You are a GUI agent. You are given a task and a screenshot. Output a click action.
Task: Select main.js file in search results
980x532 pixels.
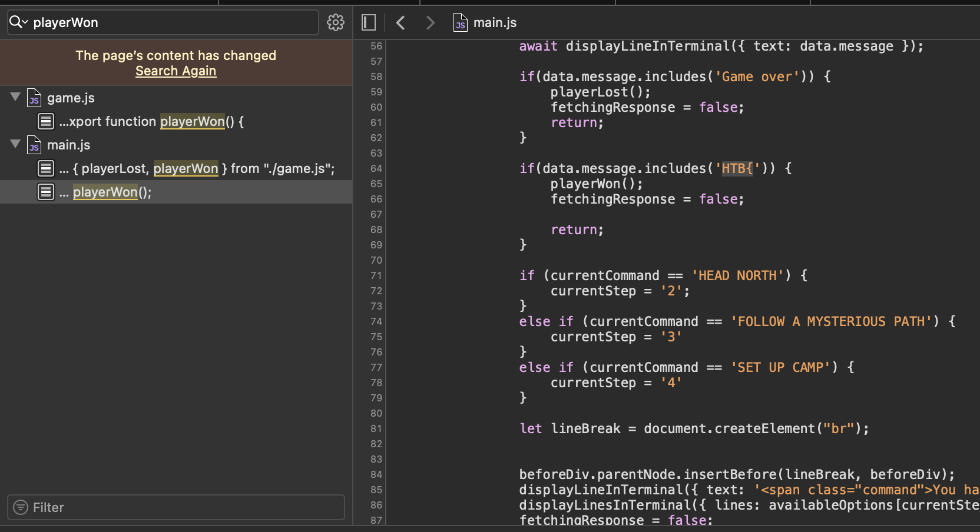pos(68,145)
